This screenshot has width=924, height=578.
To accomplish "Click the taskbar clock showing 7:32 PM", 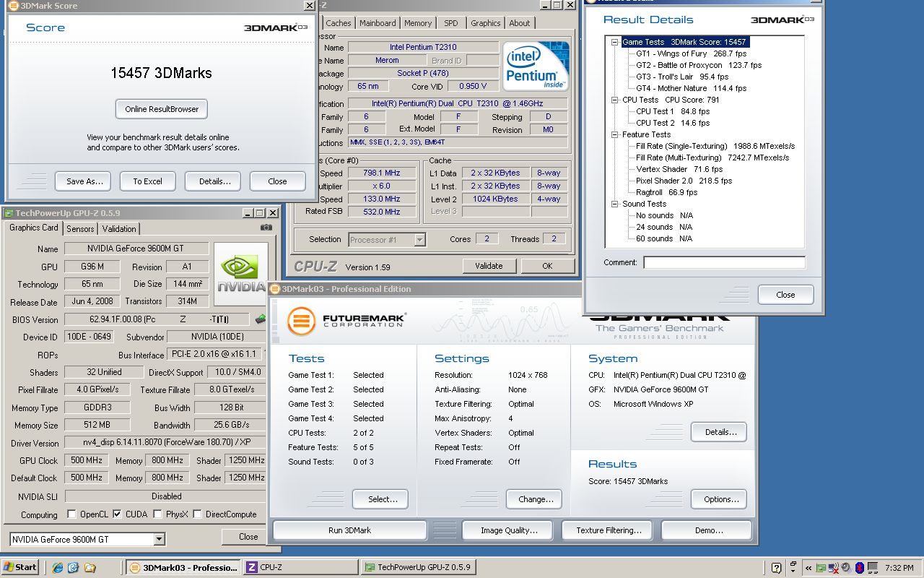I will pos(899,568).
